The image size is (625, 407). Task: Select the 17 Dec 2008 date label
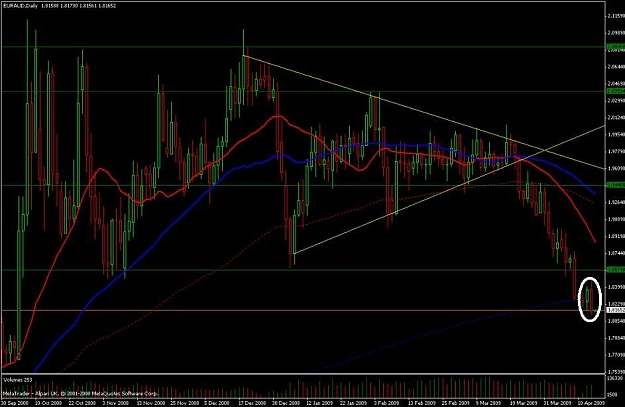[x=250, y=403]
